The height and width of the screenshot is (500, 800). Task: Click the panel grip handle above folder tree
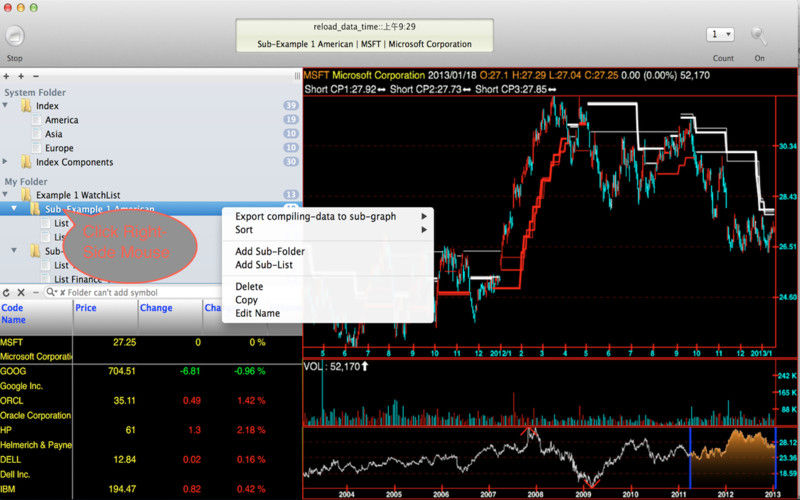tap(297, 76)
